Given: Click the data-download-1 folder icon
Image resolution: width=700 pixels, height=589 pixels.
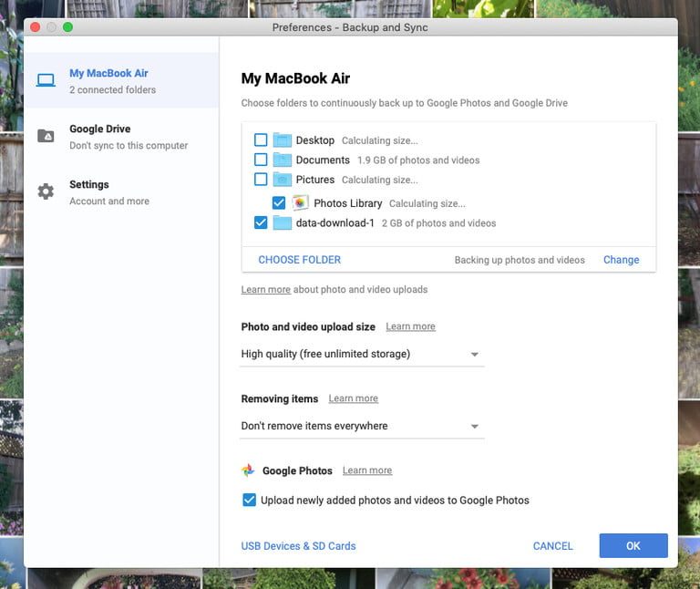Looking at the screenshot, I should [282, 223].
